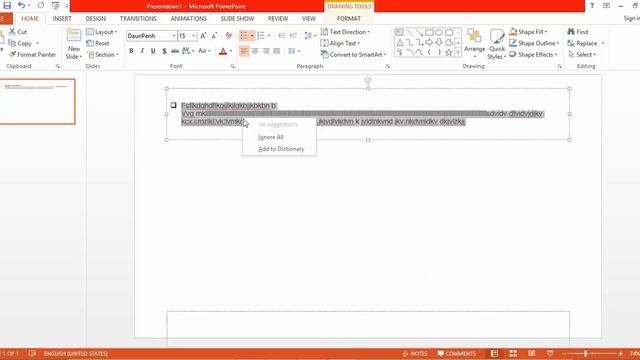640x360 pixels.
Task: Switch to Slide Sorter view icon
Action: (513, 353)
